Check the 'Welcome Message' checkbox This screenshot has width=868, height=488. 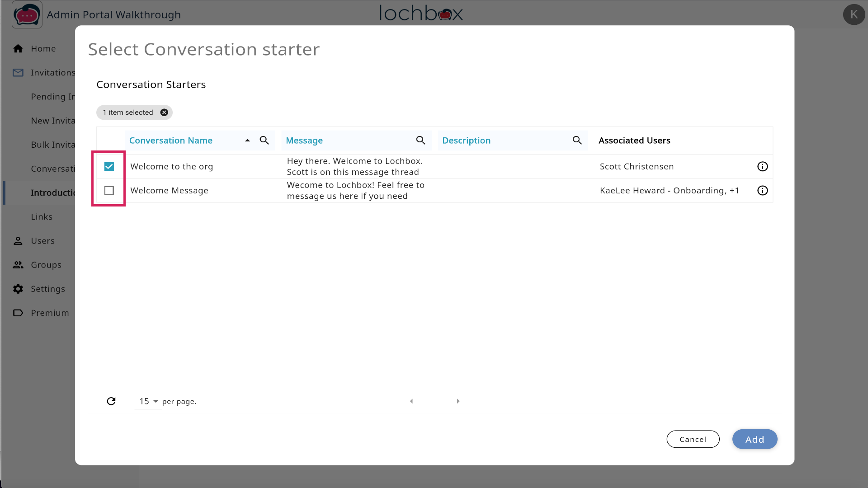109,191
